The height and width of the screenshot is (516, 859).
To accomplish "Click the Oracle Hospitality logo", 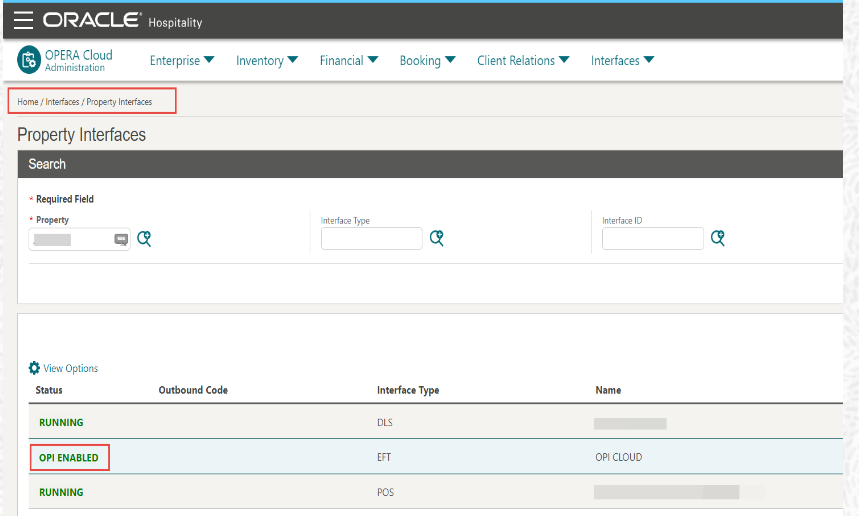I will [123, 21].
